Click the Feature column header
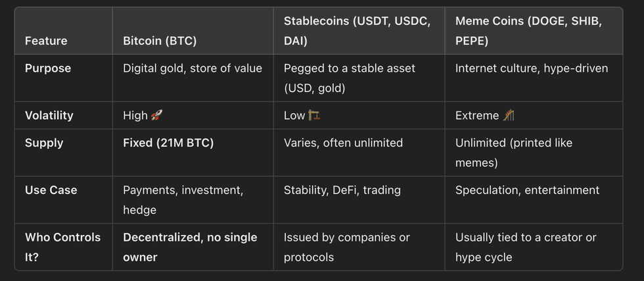The height and width of the screenshot is (281, 644). pyautogui.click(x=46, y=41)
